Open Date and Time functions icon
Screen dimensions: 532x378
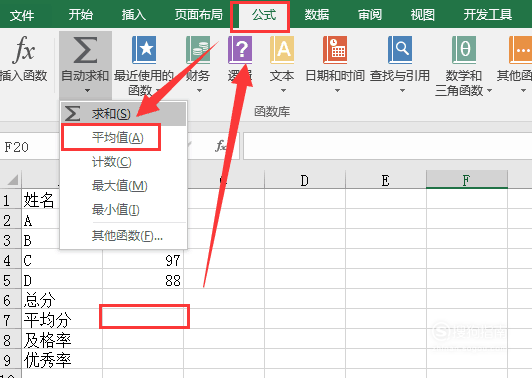coord(335,50)
